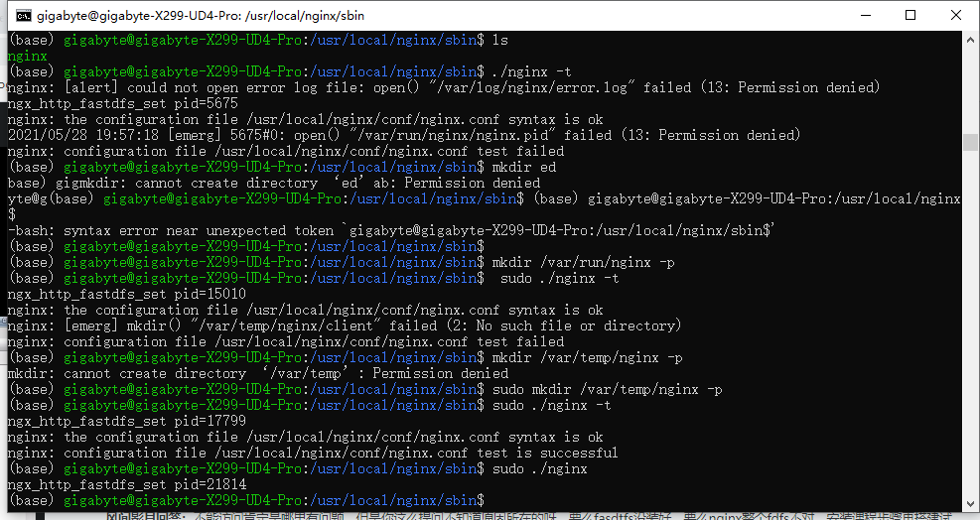
Task: Click 'ngx_http_fastdfs_set pid=17799' line
Action: pyautogui.click(x=127, y=421)
